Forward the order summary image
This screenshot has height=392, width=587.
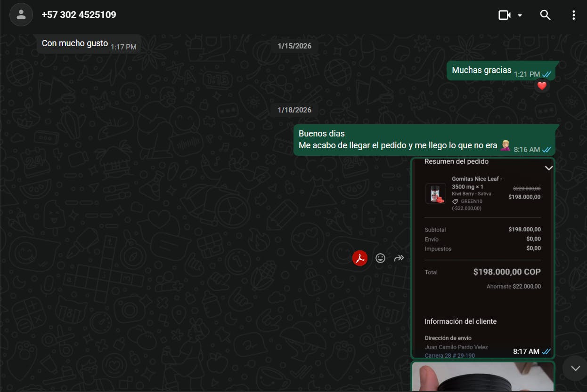point(399,258)
